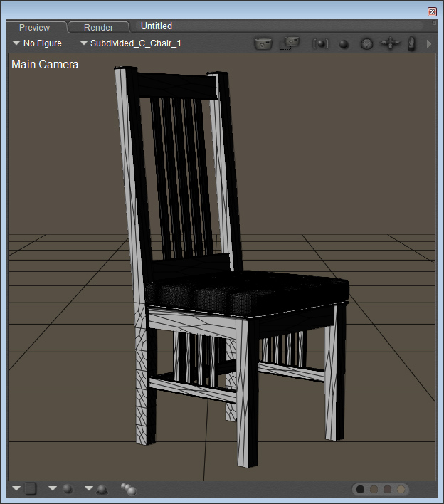Open the viewport layout dropdown arrow
Screen dimensions: 444x504
coord(16,488)
